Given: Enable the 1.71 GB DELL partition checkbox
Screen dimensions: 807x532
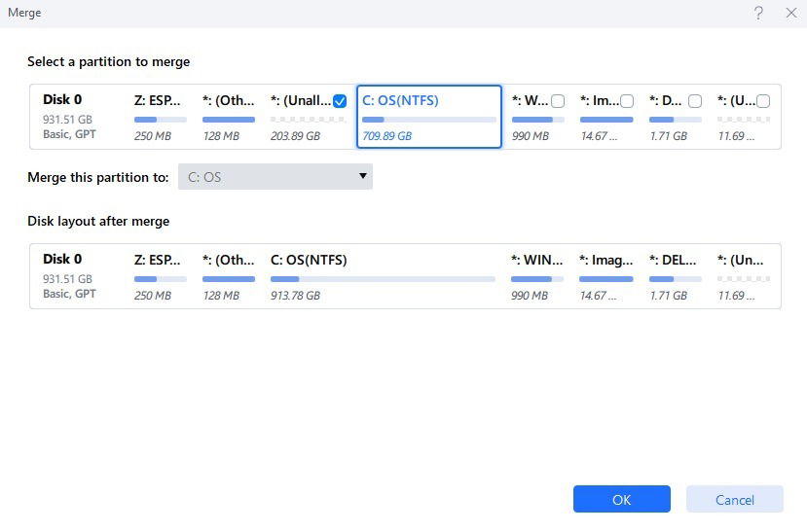Looking at the screenshot, I should (695, 101).
